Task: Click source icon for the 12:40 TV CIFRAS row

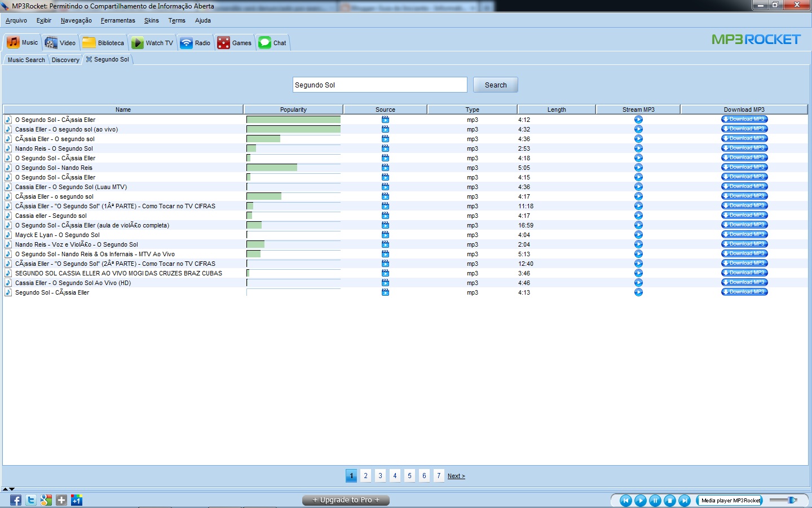Action: [x=385, y=263]
